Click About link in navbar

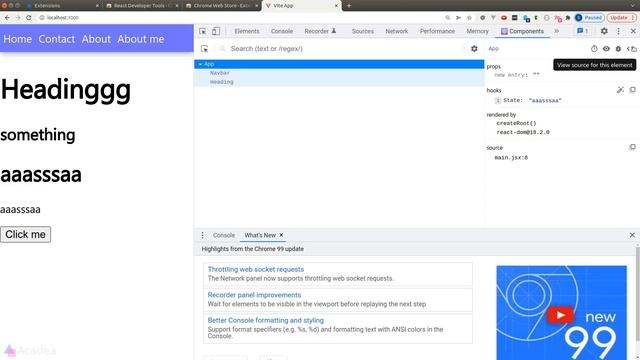(96, 39)
